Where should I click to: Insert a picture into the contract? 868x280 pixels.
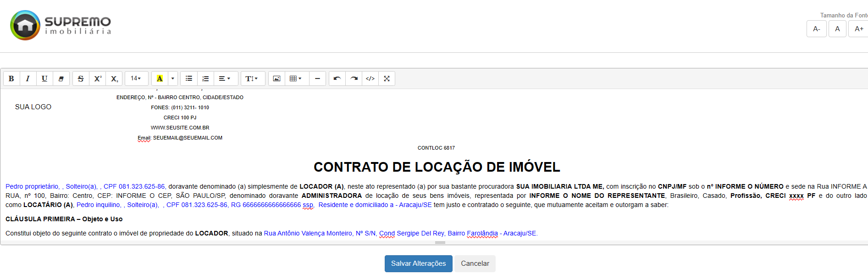click(x=276, y=78)
